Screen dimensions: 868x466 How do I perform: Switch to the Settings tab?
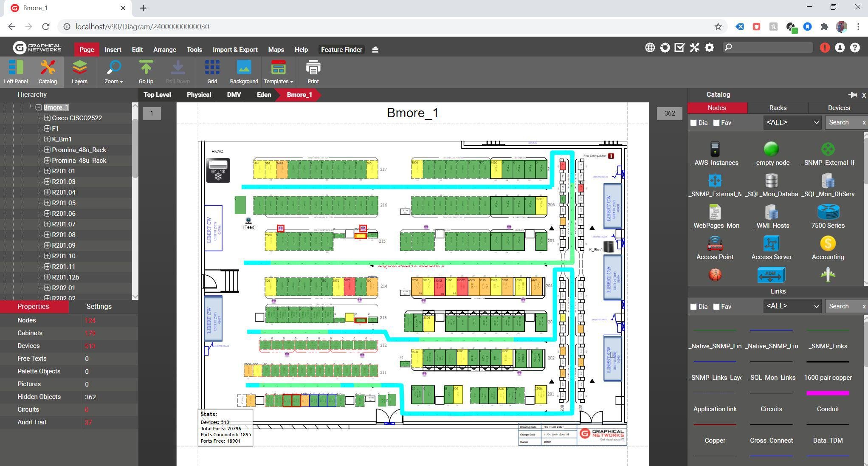pos(99,307)
